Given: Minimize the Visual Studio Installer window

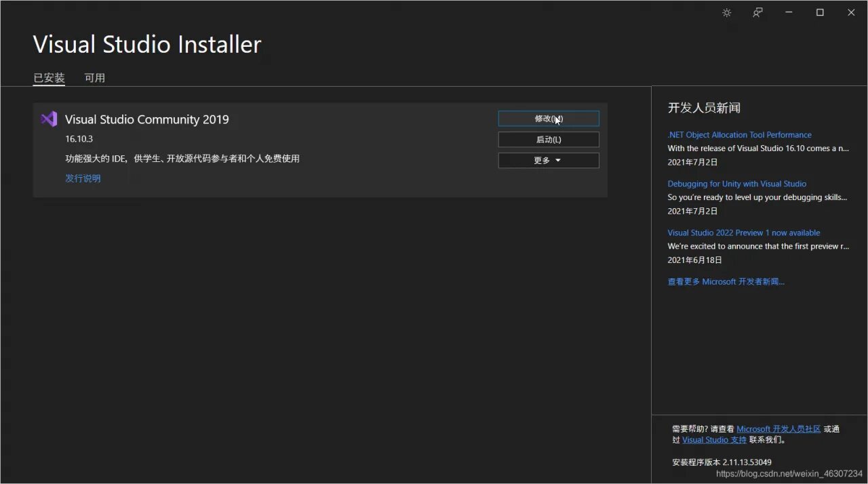Looking at the screenshot, I should pos(789,13).
